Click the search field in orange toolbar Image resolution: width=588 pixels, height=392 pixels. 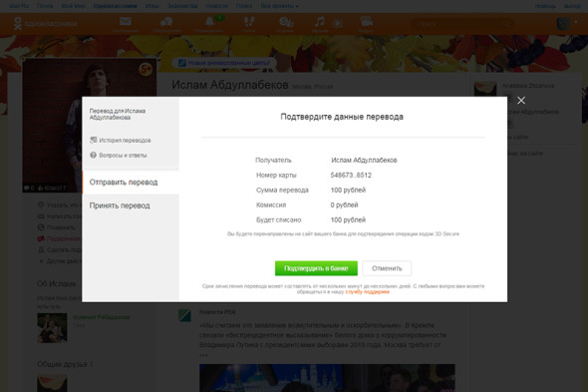point(462,24)
